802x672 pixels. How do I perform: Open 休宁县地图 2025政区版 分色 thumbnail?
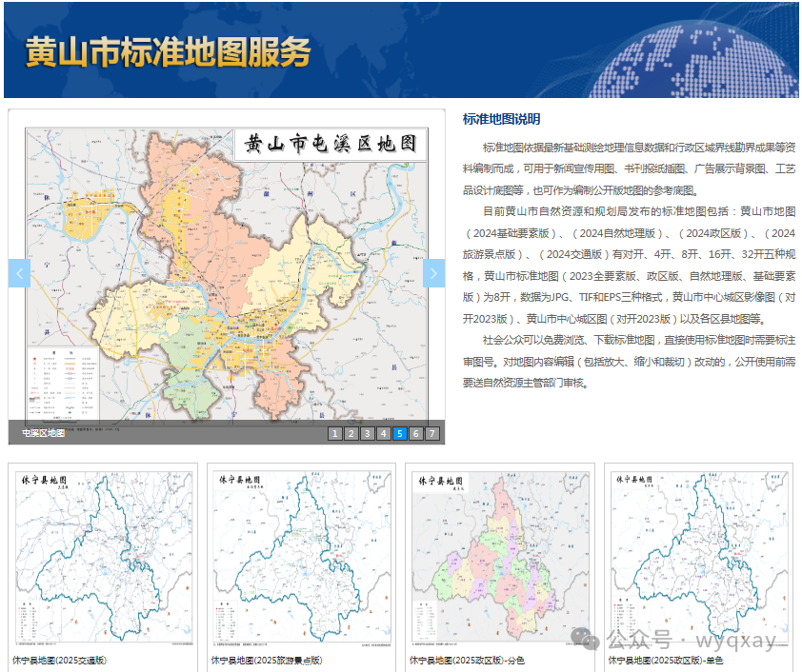coord(501,558)
